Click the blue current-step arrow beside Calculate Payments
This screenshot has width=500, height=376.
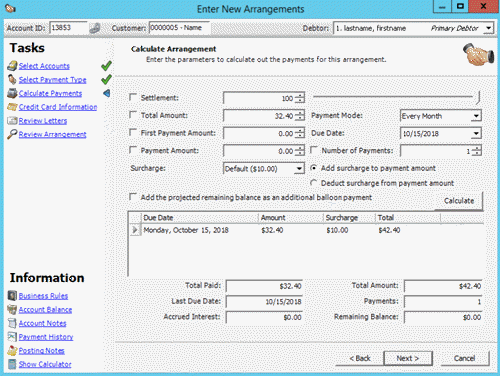107,93
